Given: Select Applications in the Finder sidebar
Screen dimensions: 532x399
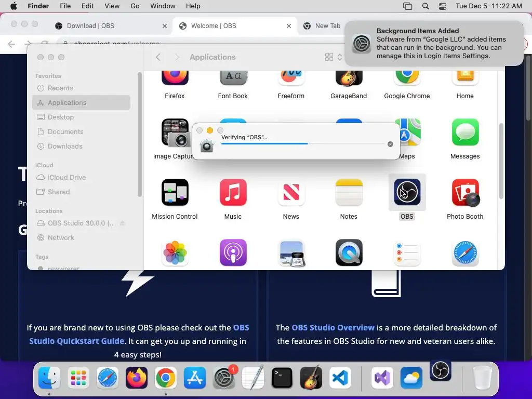Looking at the screenshot, I should 82,102.
